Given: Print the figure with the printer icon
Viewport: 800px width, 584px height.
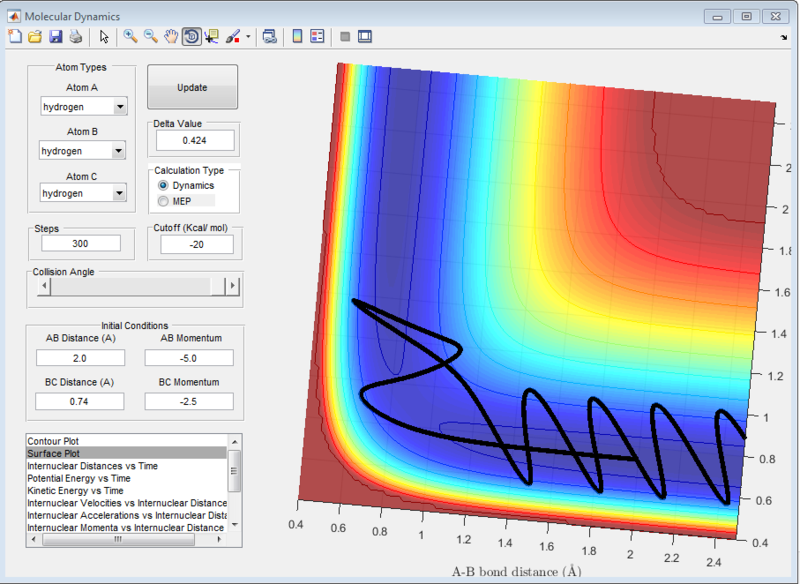Looking at the screenshot, I should coord(75,37).
